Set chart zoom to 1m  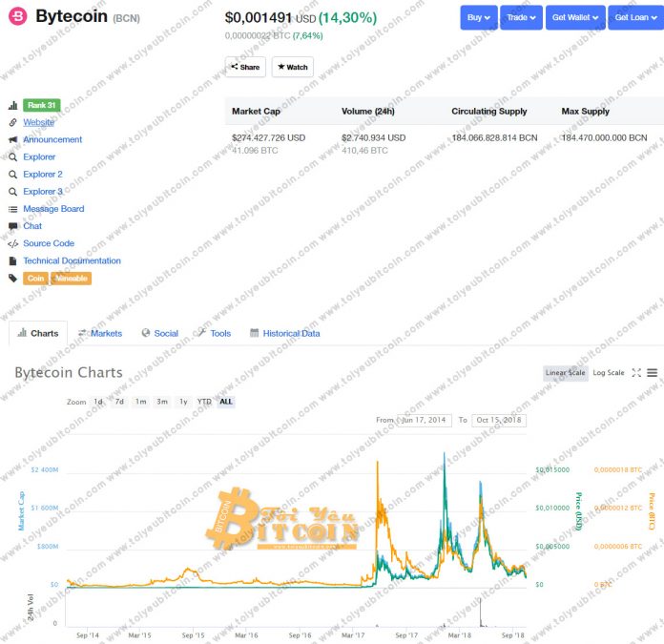[141, 402]
